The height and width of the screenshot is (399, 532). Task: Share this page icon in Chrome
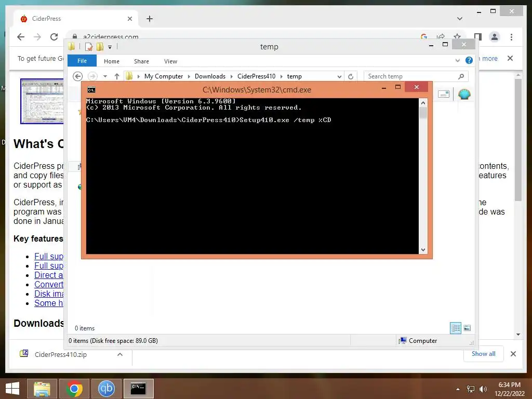pos(441,36)
